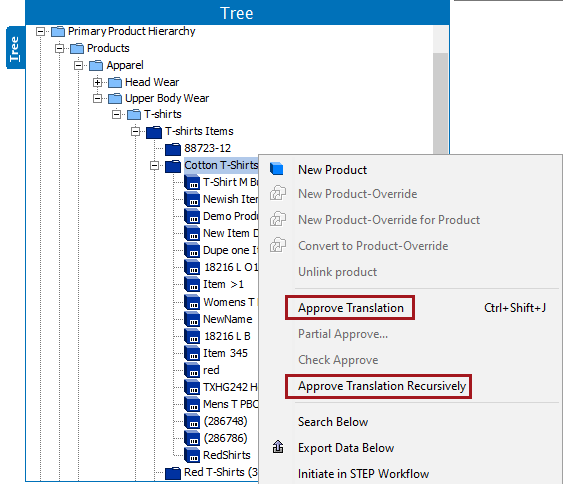The height and width of the screenshot is (484, 563).
Task: Collapse the Upper Body Wear node
Action: point(97,98)
